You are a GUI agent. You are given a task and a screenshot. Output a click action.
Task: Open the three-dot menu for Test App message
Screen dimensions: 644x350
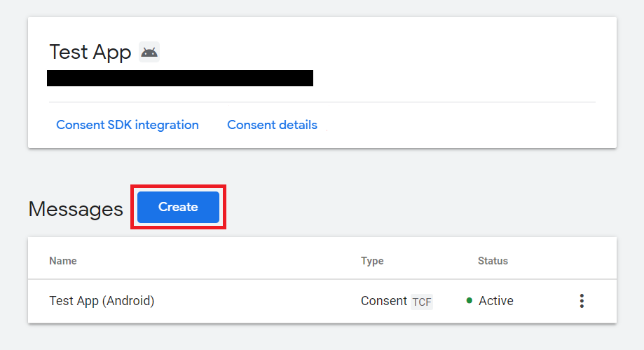point(582,301)
